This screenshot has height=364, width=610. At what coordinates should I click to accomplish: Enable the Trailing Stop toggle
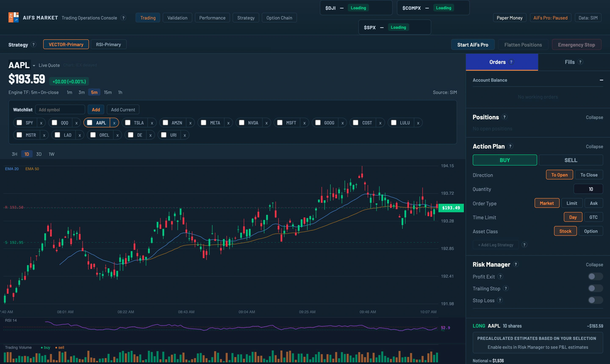(595, 288)
